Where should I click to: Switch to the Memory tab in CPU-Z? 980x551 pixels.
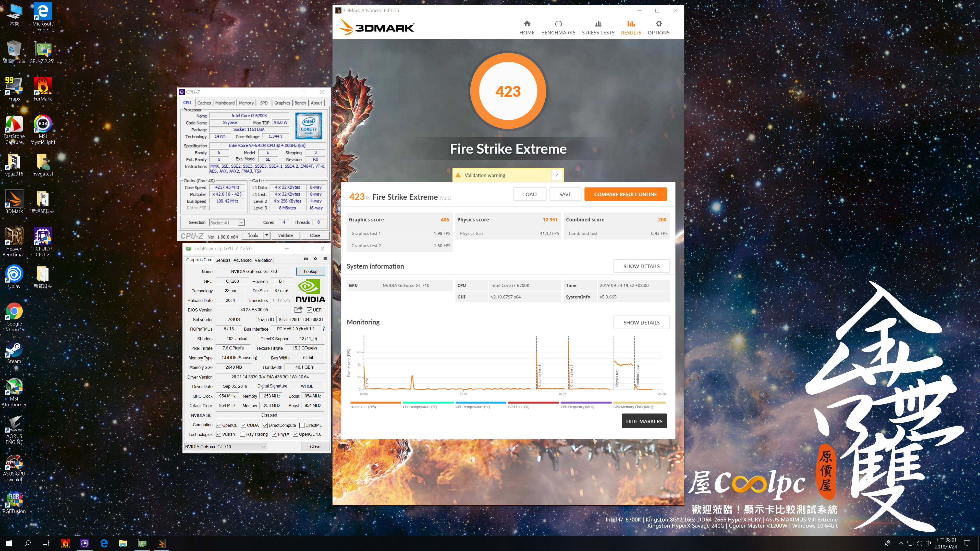[246, 103]
